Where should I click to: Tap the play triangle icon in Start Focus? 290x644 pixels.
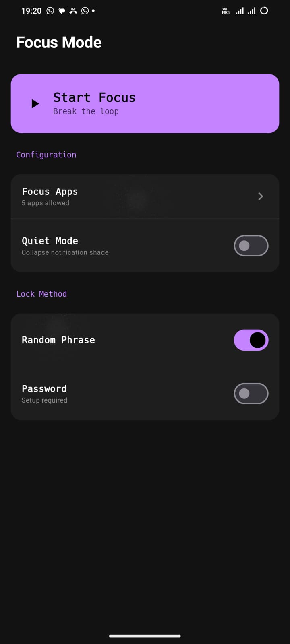point(35,104)
